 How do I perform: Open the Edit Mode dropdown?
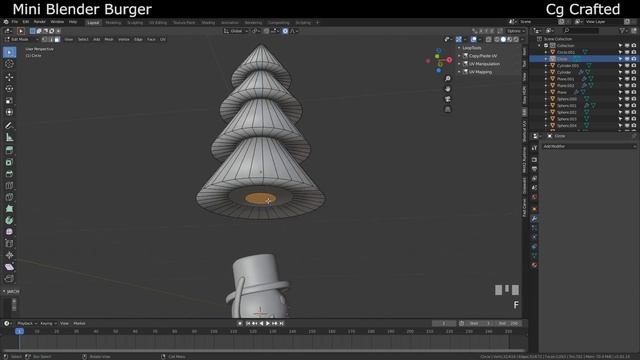[21, 39]
